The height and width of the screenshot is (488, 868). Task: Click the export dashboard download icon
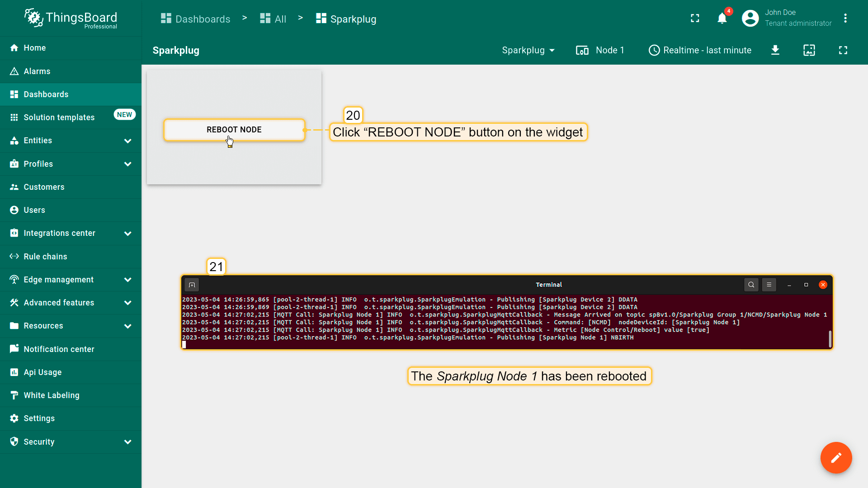click(775, 50)
